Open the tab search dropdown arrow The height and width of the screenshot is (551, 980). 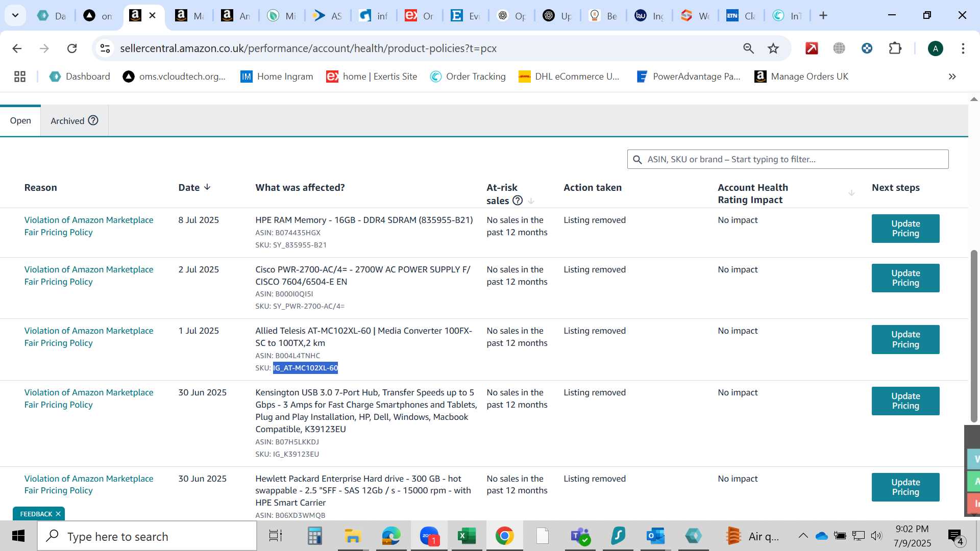click(x=15, y=15)
